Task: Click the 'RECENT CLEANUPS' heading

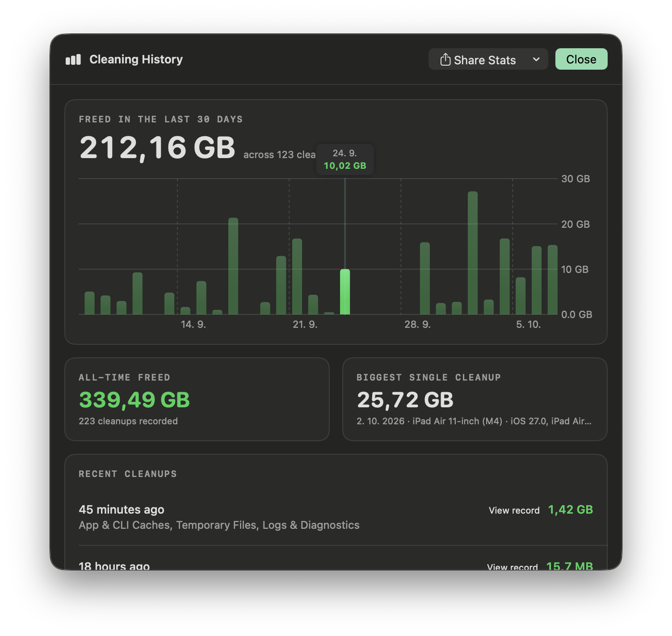Action: point(128,474)
